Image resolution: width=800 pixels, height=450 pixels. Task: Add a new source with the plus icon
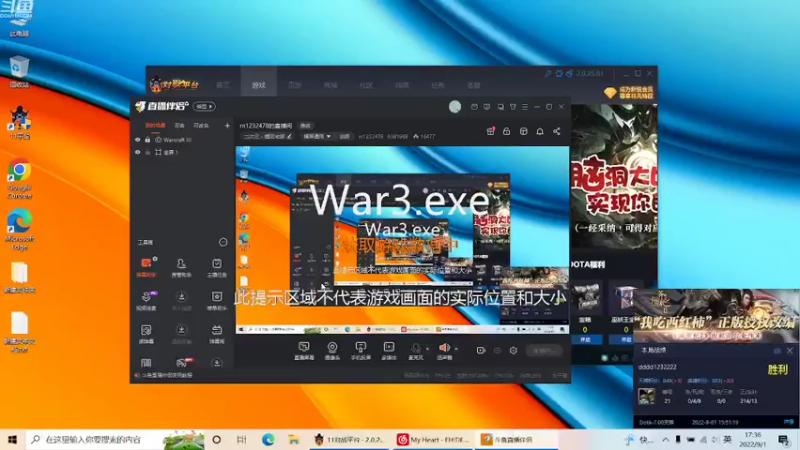[227, 126]
